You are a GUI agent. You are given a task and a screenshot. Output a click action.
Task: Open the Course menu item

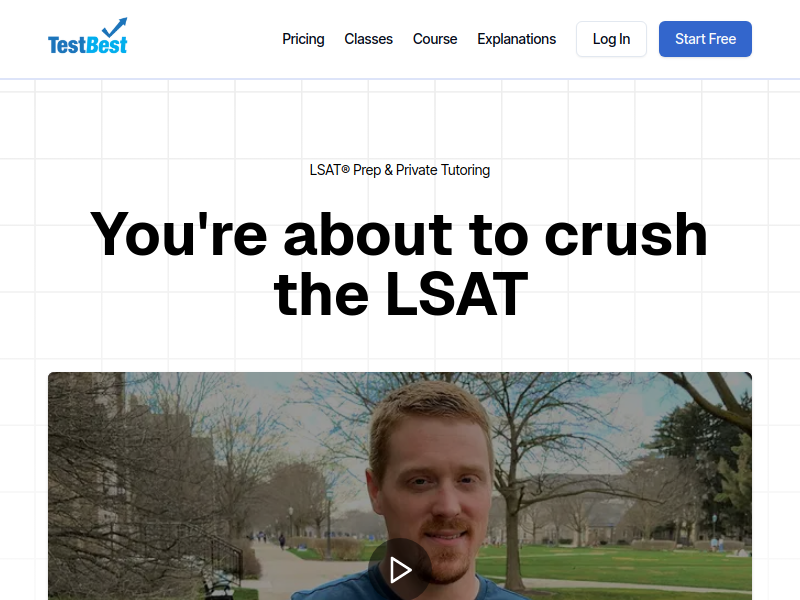point(435,39)
